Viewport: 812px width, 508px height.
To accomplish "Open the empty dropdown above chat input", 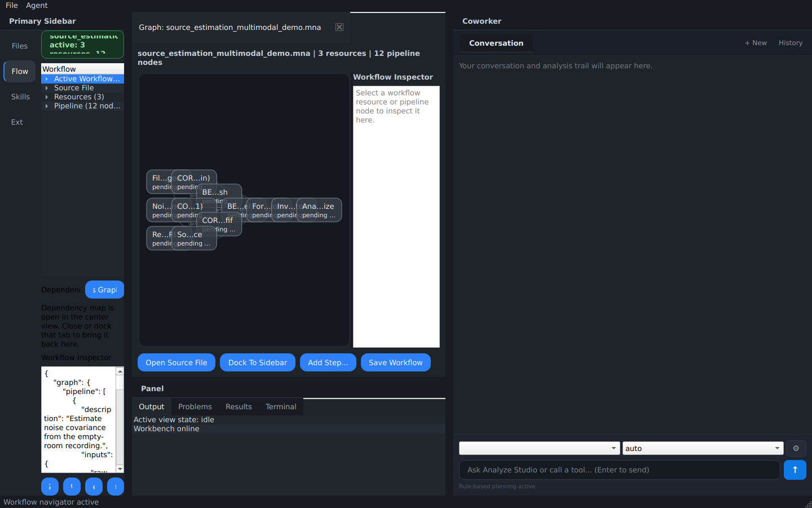I will click(x=540, y=448).
